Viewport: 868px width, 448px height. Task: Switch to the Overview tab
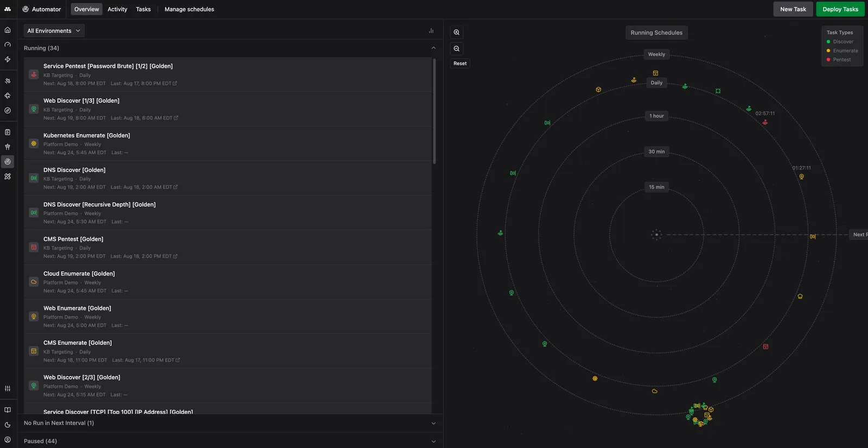click(x=87, y=9)
